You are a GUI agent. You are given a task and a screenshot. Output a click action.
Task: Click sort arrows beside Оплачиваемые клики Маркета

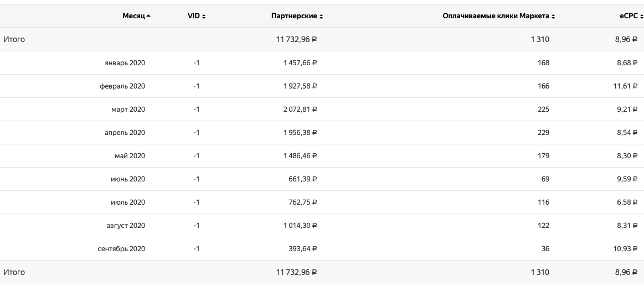553,17
